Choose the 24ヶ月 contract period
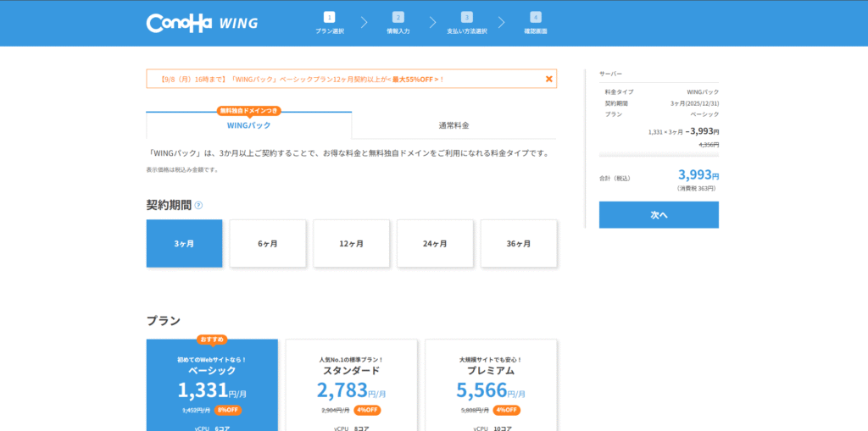 coord(435,243)
